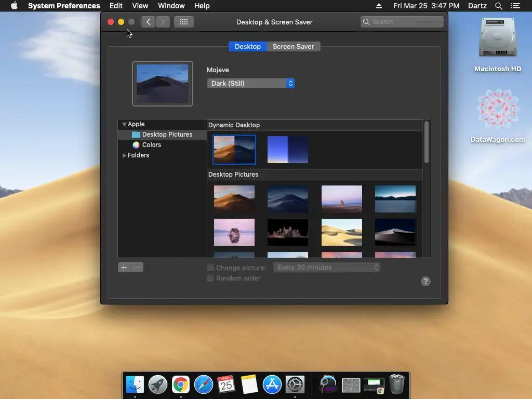The height and width of the screenshot is (399, 532).
Task: Pick the Mojave Day desktop picture
Action: [234, 199]
